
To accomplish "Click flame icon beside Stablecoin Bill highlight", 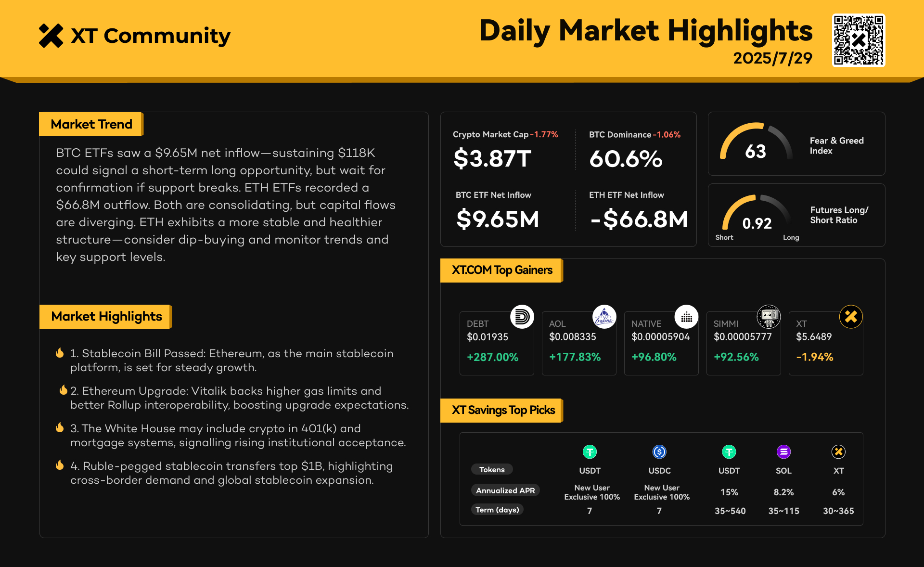I will [60, 353].
